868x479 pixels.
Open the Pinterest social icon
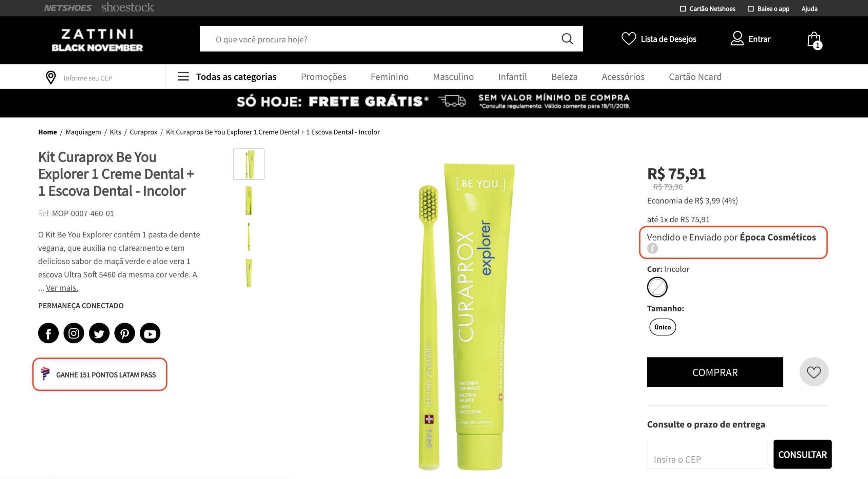pos(124,333)
